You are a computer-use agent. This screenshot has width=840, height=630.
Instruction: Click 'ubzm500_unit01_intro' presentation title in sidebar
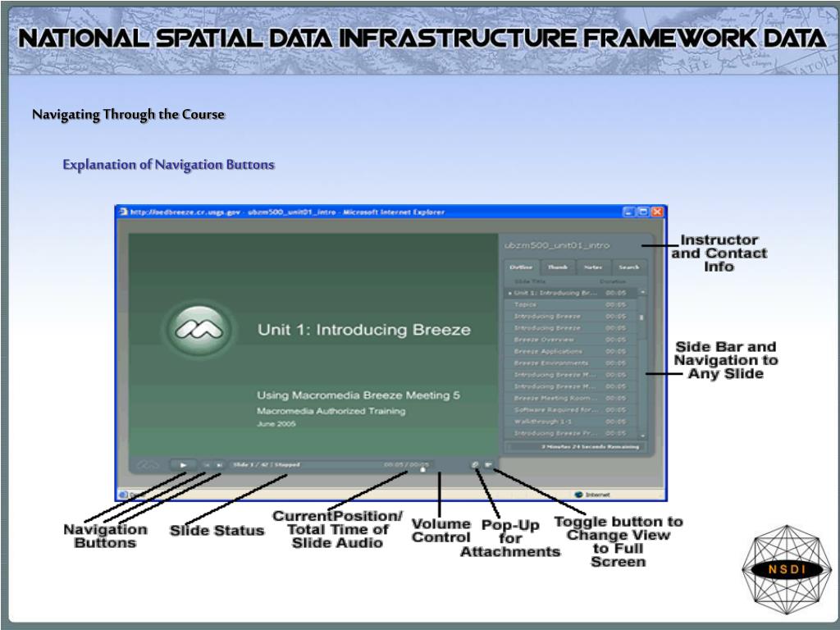coord(557,245)
